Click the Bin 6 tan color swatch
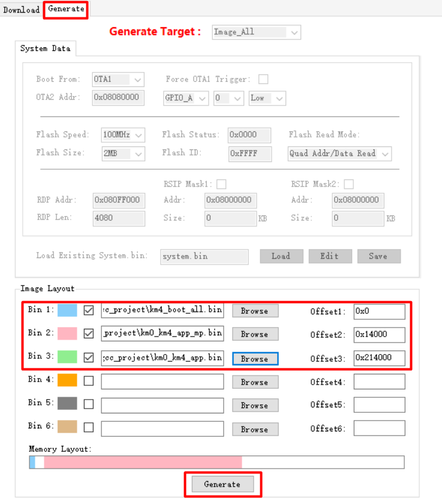Viewport: 442px width, 504px height. point(67,427)
